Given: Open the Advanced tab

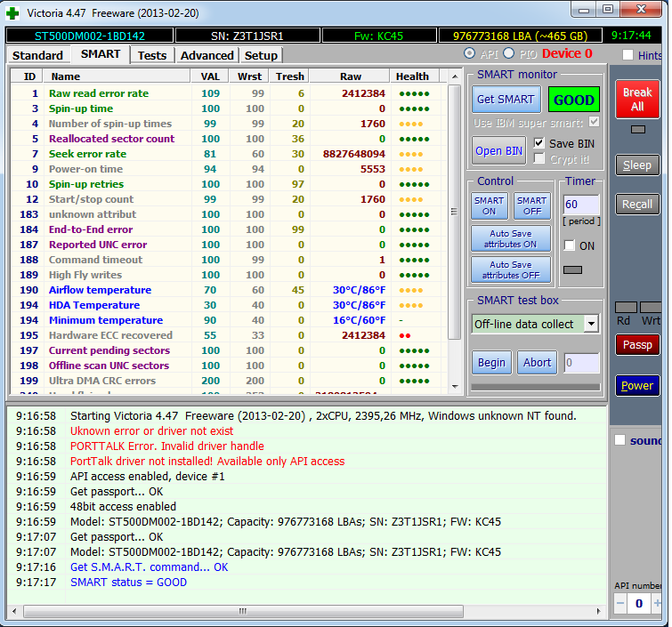Looking at the screenshot, I should click(206, 55).
